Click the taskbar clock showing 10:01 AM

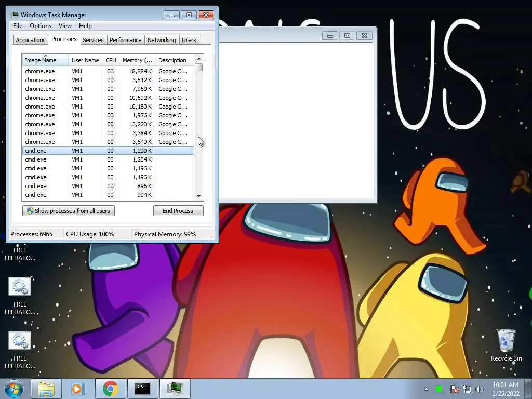(505, 389)
